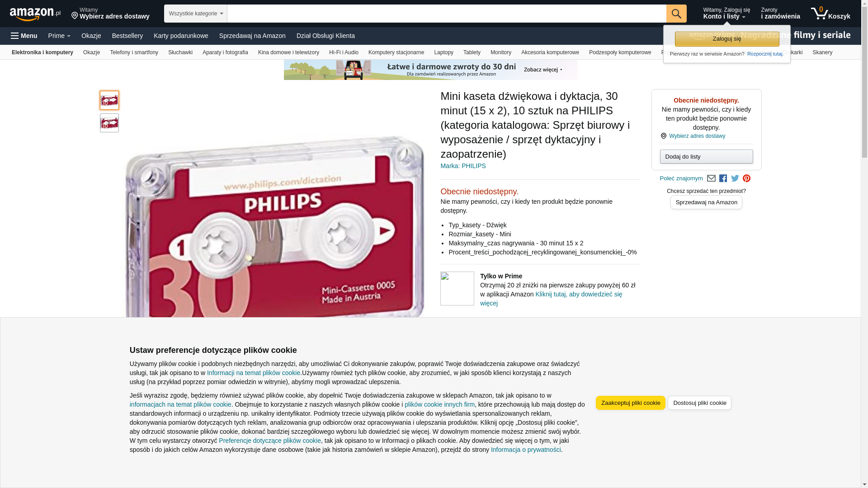Image resolution: width=868 pixels, height=488 pixels.
Task: Select the Laptopy category tab
Action: point(443,52)
